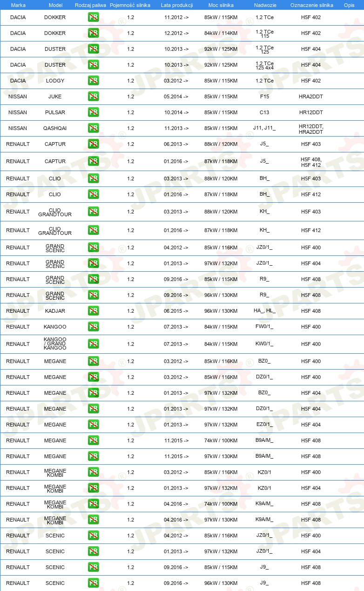Click the LODGY model cell
The height and width of the screenshot is (591, 364).
55,81
